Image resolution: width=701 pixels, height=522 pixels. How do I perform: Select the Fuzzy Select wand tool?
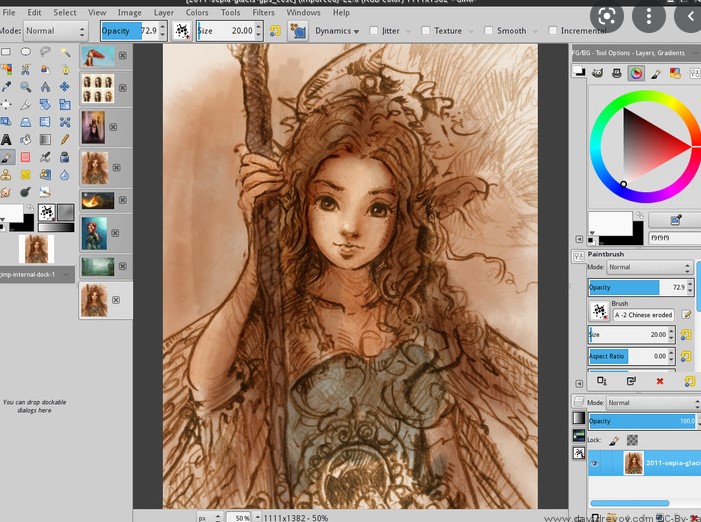pos(65,52)
